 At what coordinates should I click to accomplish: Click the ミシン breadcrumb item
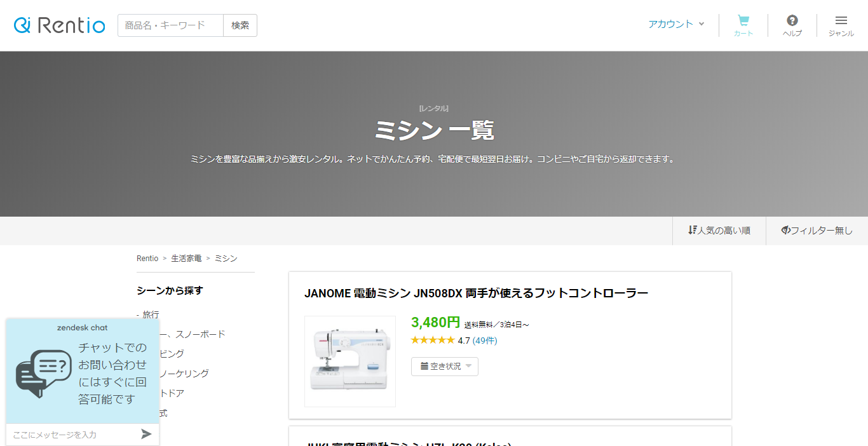point(226,259)
